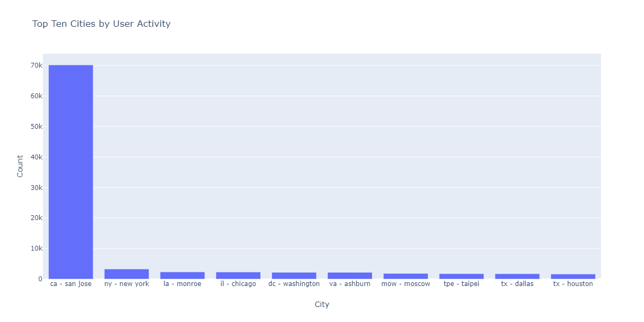The width and height of the screenshot is (644, 322).
Task: Click the City x-axis title
Action: [322, 304]
